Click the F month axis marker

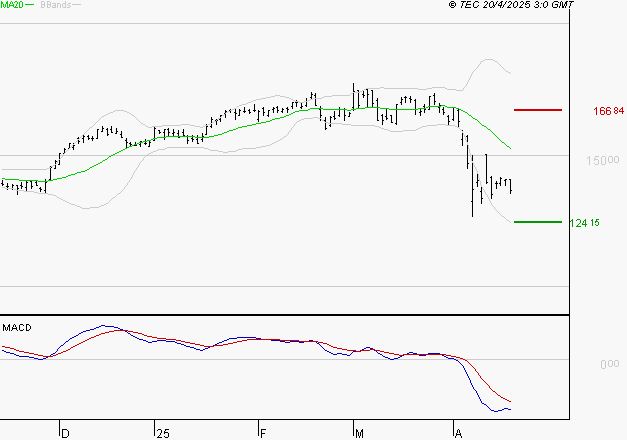(263, 434)
